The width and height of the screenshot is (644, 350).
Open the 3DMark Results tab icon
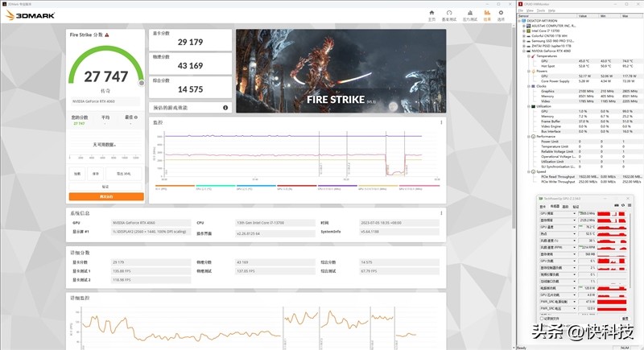click(487, 13)
